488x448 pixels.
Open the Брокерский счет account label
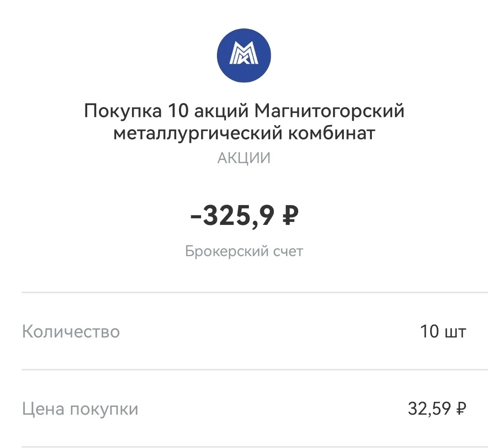tap(244, 251)
